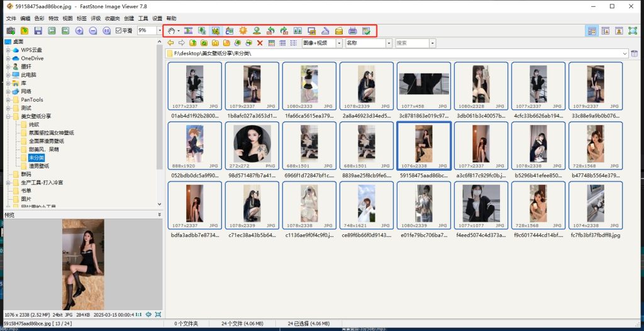Click the red X delete icon
This screenshot has width=644, height=331.
[260, 43]
